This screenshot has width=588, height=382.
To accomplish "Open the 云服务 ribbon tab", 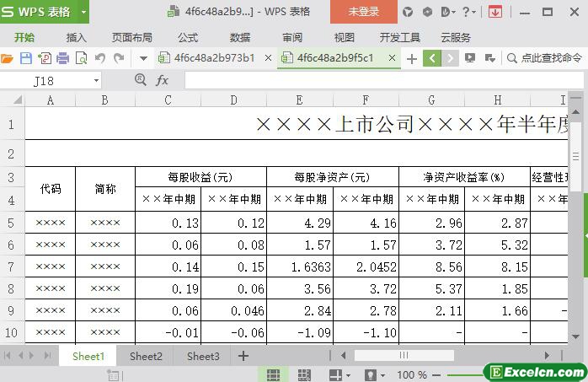I will 455,37.
